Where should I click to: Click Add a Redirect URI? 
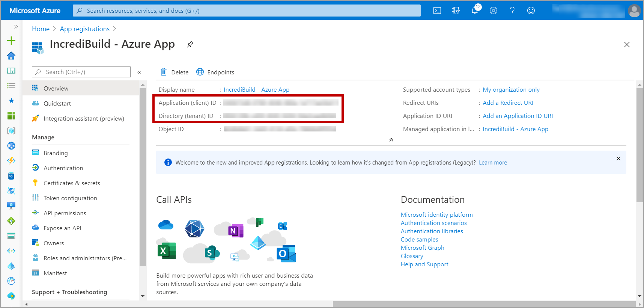(x=508, y=103)
